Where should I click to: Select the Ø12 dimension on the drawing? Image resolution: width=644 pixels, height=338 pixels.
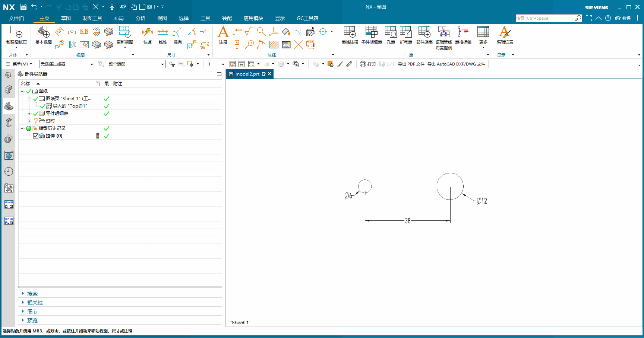point(482,201)
